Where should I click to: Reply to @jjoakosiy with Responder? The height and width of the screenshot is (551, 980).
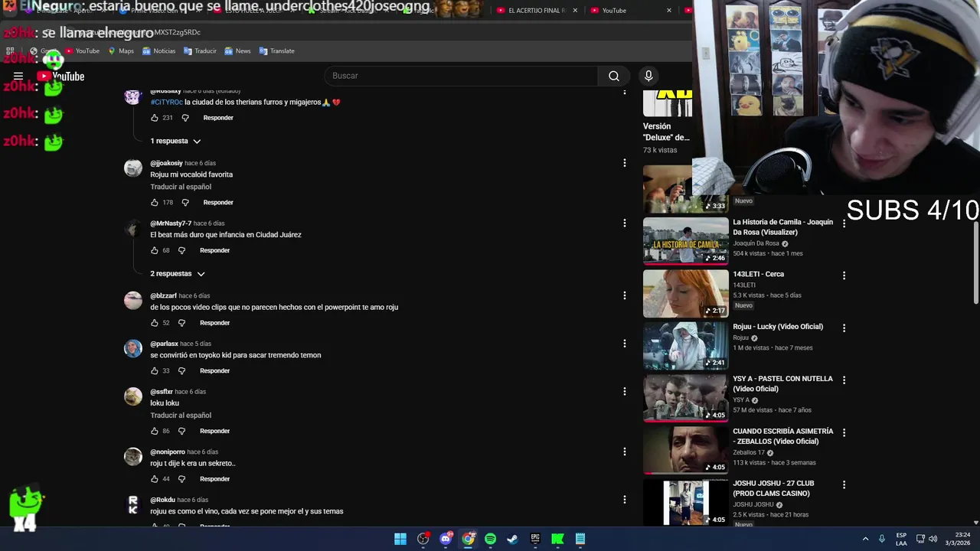218,203
